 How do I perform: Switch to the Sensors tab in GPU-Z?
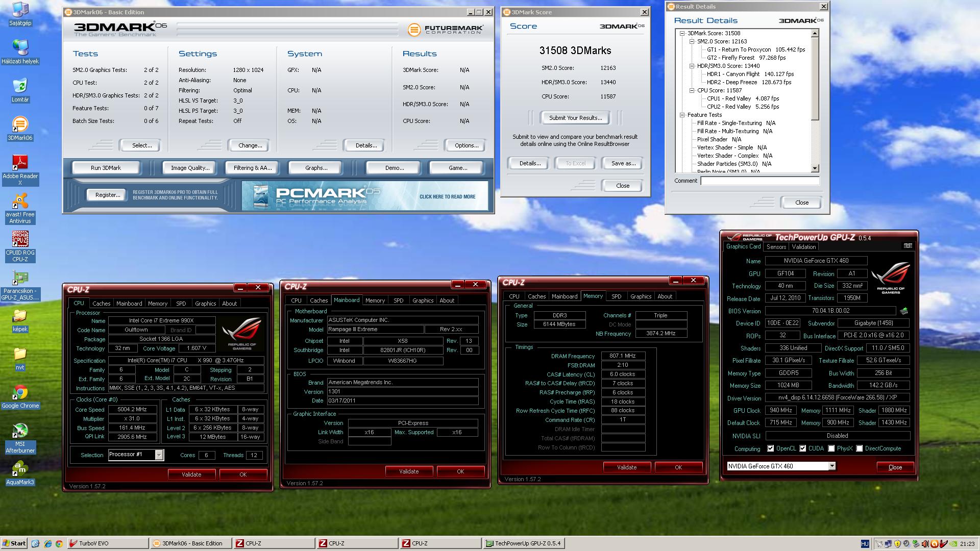(x=776, y=246)
